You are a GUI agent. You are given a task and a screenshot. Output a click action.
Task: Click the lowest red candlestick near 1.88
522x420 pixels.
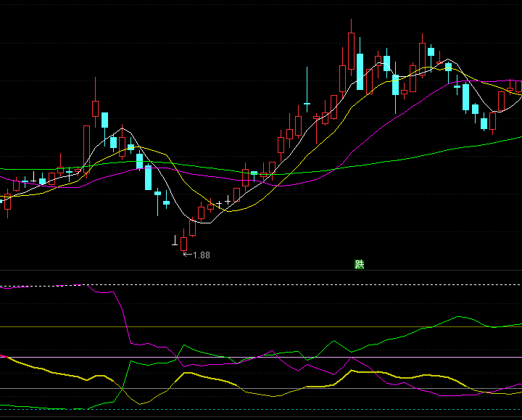(x=183, y=242)
